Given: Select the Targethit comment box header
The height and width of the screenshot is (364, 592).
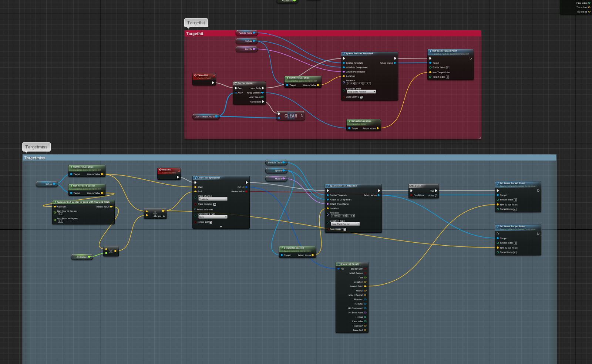Looking at the screenshot, I should [333, 34].
